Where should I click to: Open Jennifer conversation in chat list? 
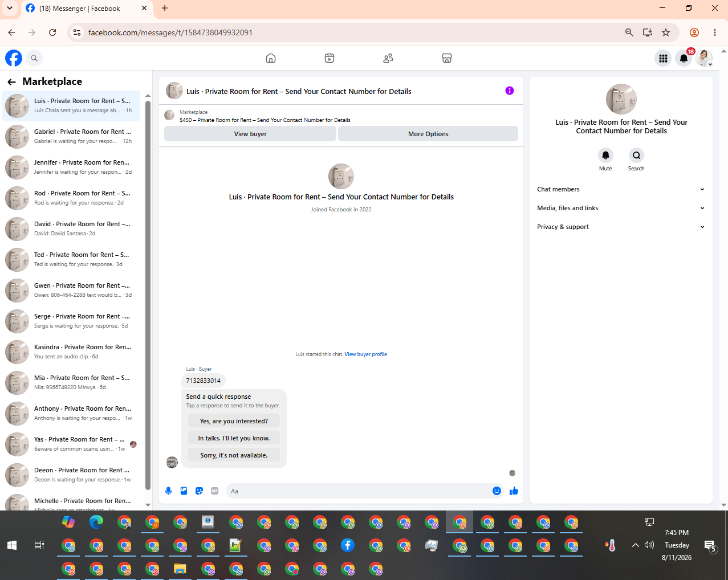(71, 168)
